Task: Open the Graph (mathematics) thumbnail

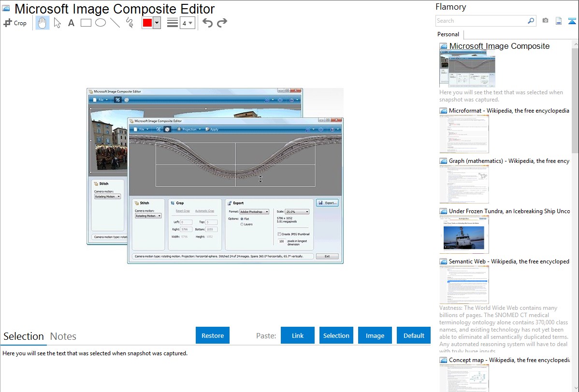Action: (x=464, y=184)
